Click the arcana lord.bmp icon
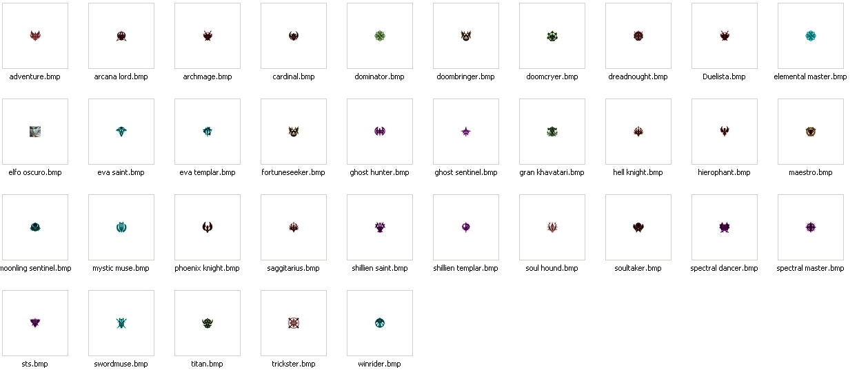This screenshot has height=392, width=868. point(121,36)
